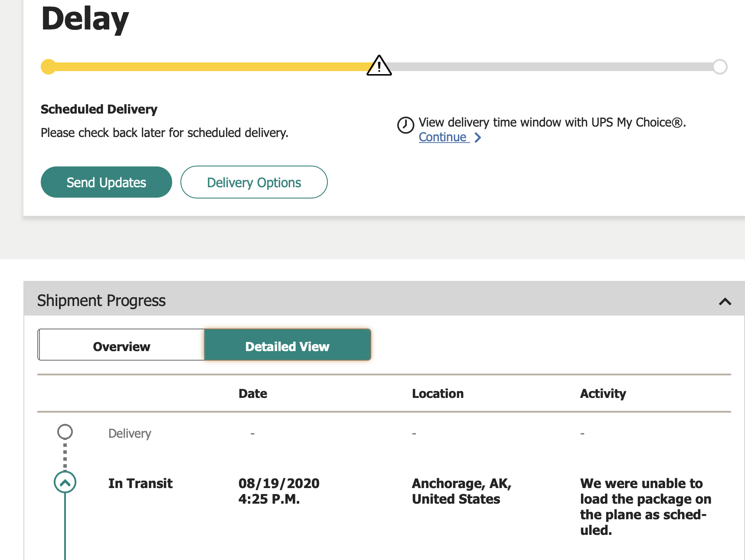The width and height of the screenshot is (745, 560).
Task: Click the yellow start dot on progress bar
Action: 49,67
